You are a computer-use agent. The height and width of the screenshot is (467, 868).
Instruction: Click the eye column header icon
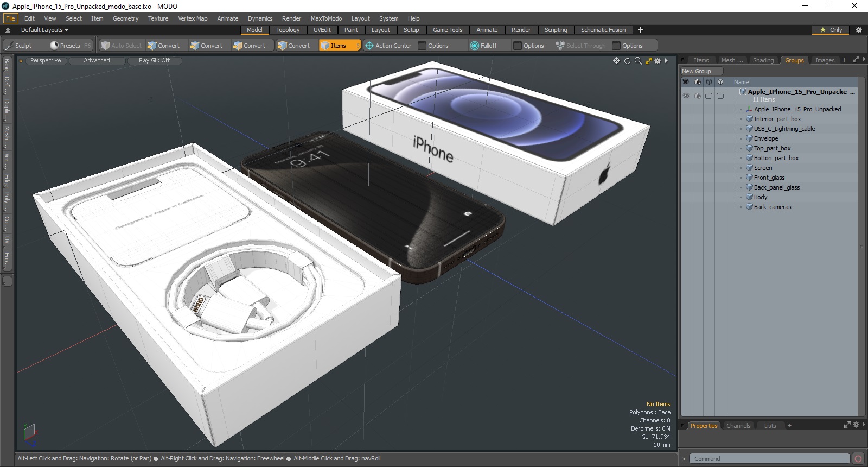coord(686,82)
